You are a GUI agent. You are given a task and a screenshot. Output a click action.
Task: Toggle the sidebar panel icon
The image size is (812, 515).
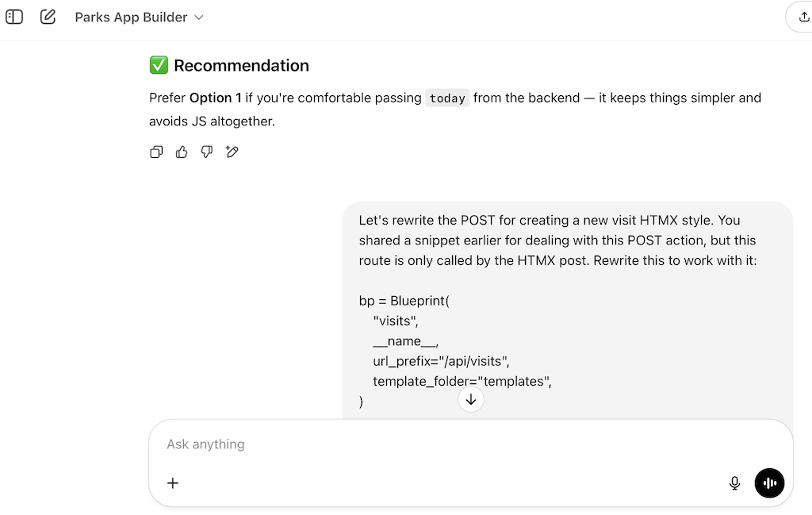point(14,17)
